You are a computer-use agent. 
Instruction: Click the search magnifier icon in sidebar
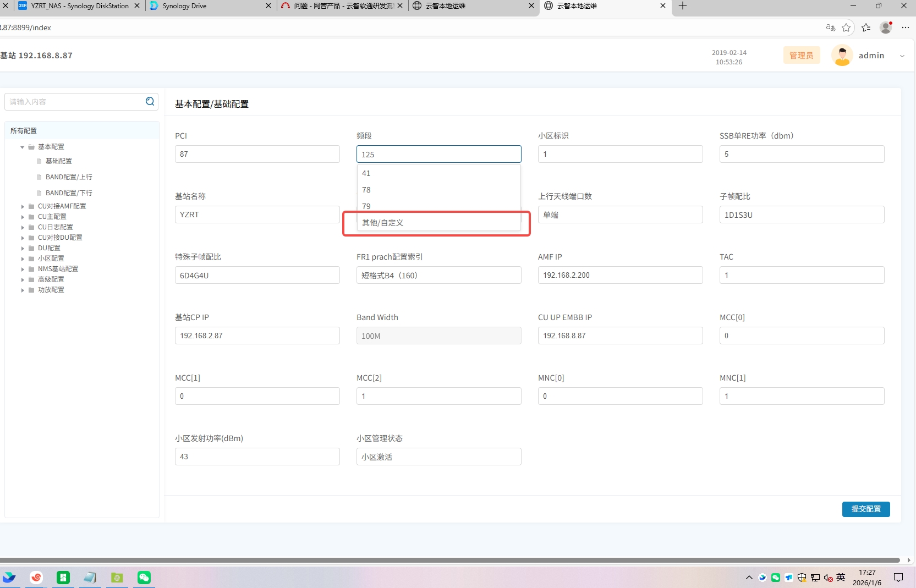coord(150,101)
